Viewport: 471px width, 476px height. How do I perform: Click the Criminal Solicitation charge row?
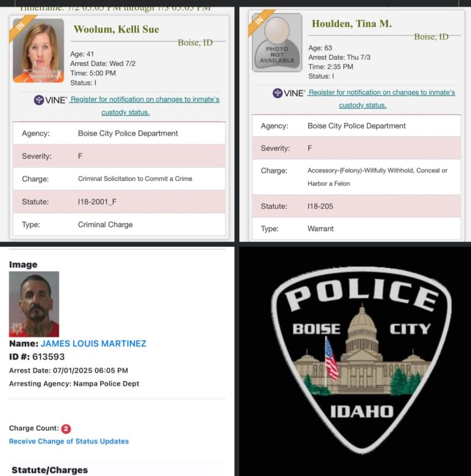point(119,179)
